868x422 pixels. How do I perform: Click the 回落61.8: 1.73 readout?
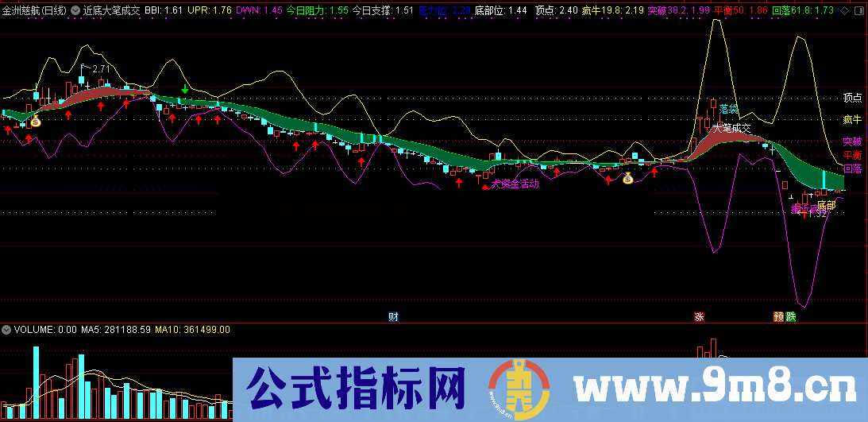[x=803, y=10]
